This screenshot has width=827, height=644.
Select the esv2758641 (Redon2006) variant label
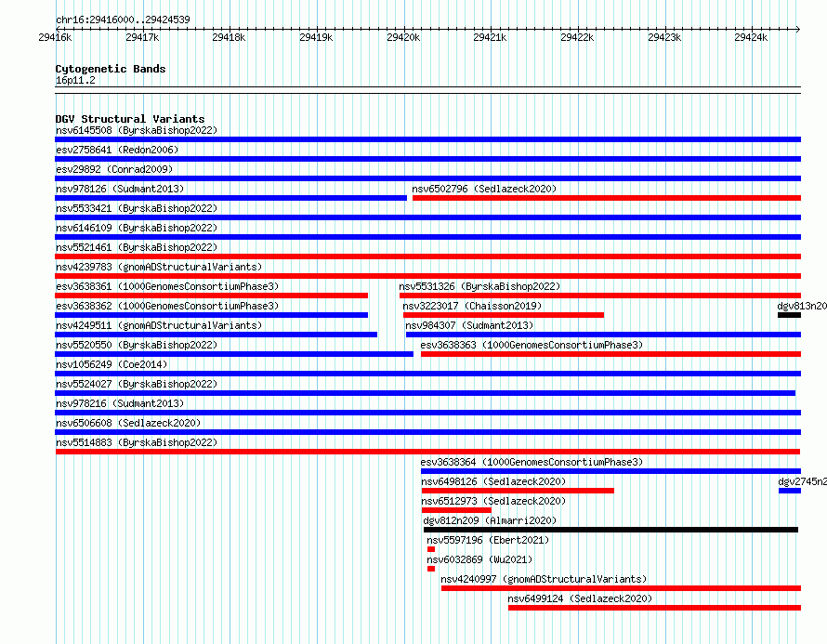(117, 150)
